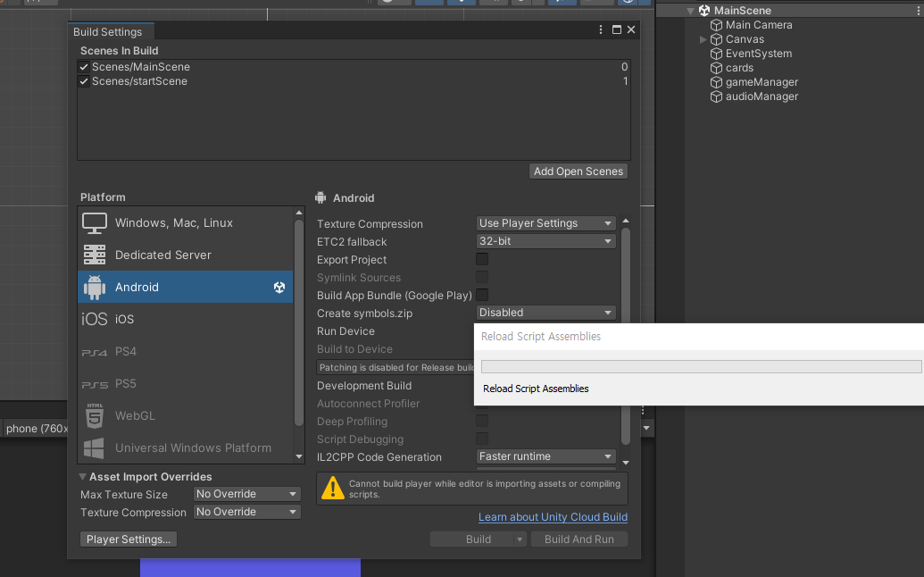
Task: Open Max Texture Size override dropdown
Action: (x=247, y=494)
